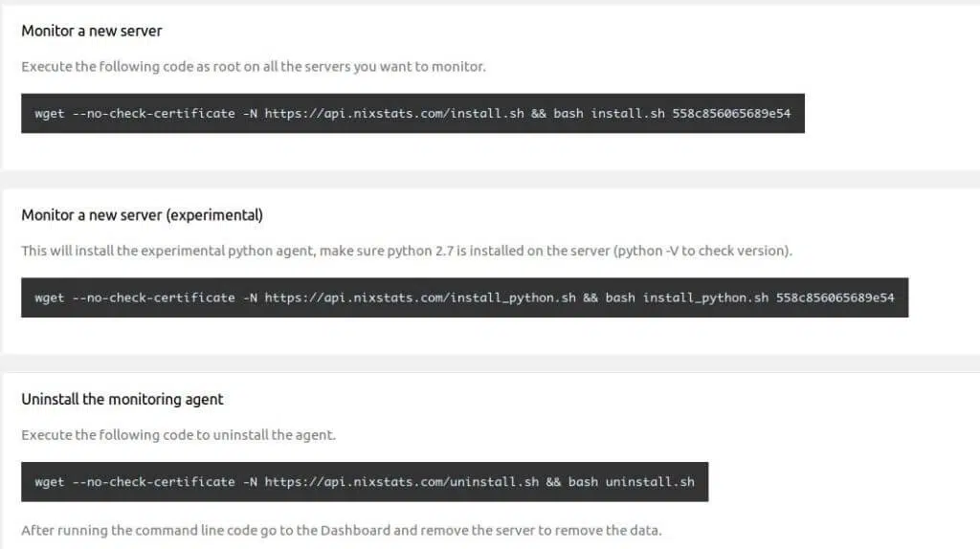Screen dimensions: 980x549
Task: Click the 'Dashboard' word in the removal note
Action: tap(355, 530)
